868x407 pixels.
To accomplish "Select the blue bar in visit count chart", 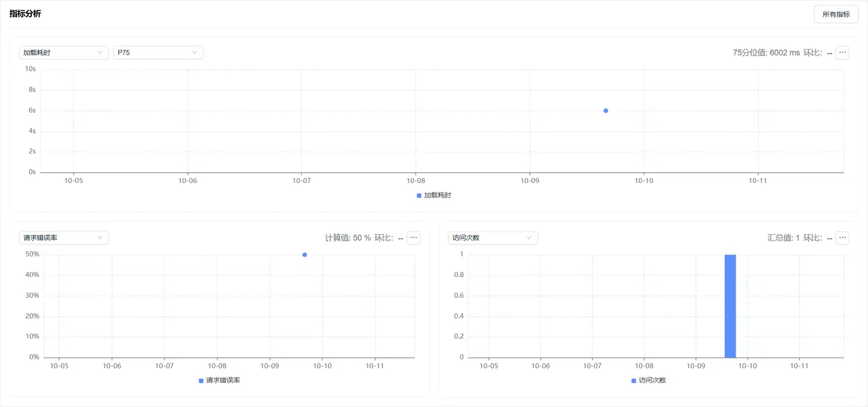I will (x=730, y=306).
